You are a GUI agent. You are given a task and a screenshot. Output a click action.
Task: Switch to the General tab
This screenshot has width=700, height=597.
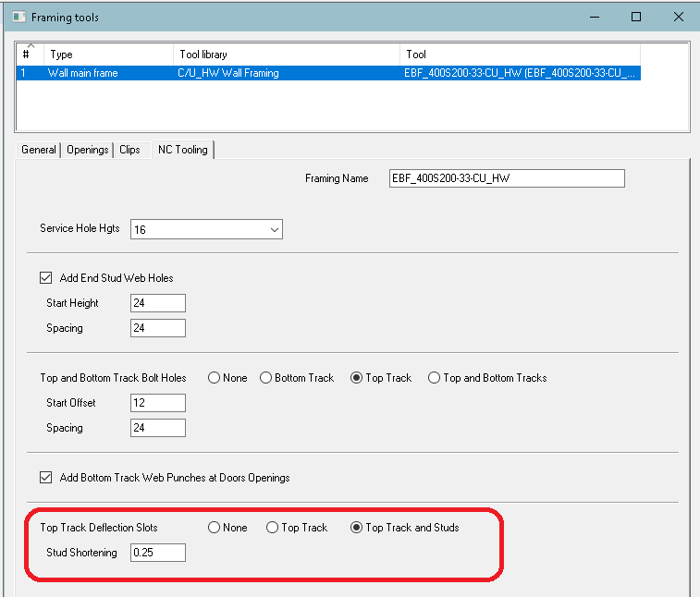tap(39, 150)
